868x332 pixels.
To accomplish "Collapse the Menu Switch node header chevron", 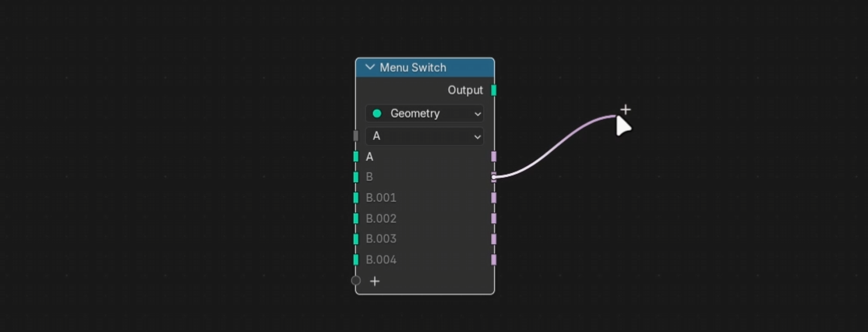I will [x=370, y=68].
